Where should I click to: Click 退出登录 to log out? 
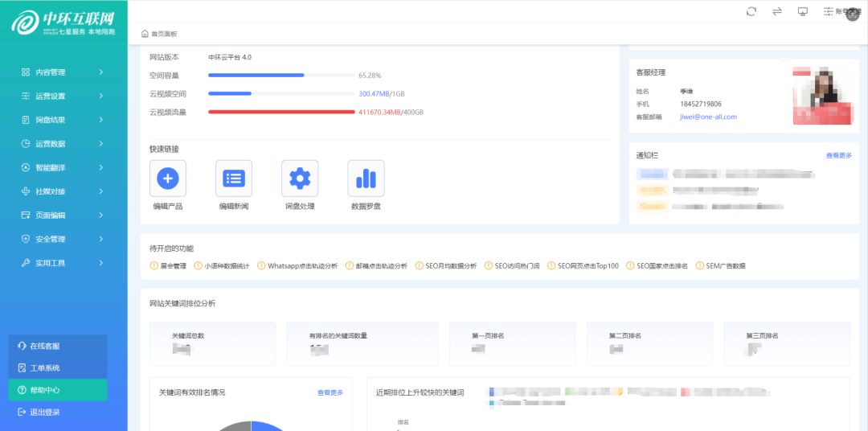point(45,413)
